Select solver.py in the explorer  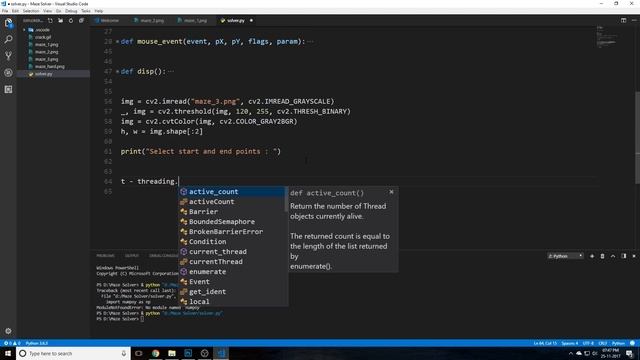[44, 74]
